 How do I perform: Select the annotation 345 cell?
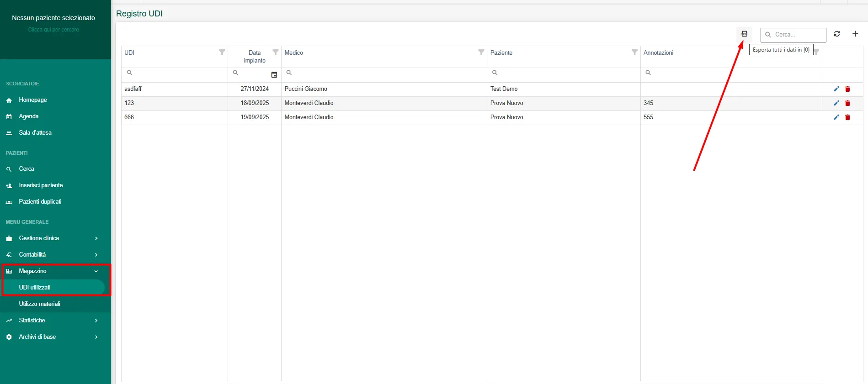(731, 103)
